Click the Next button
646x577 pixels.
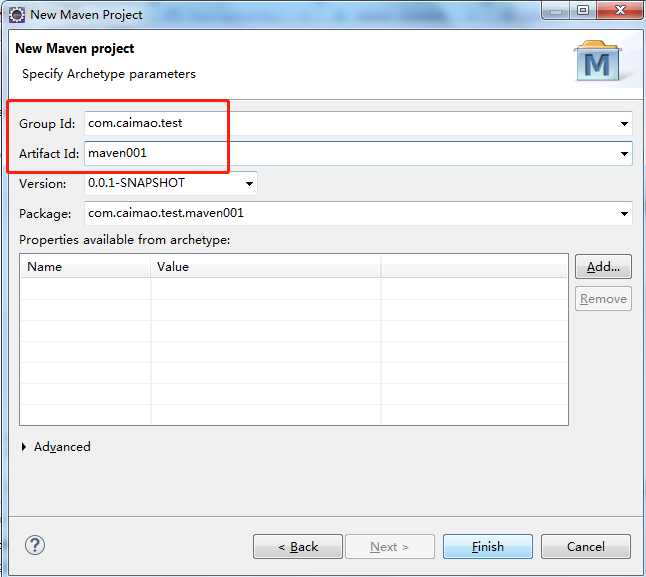[390, 547]
